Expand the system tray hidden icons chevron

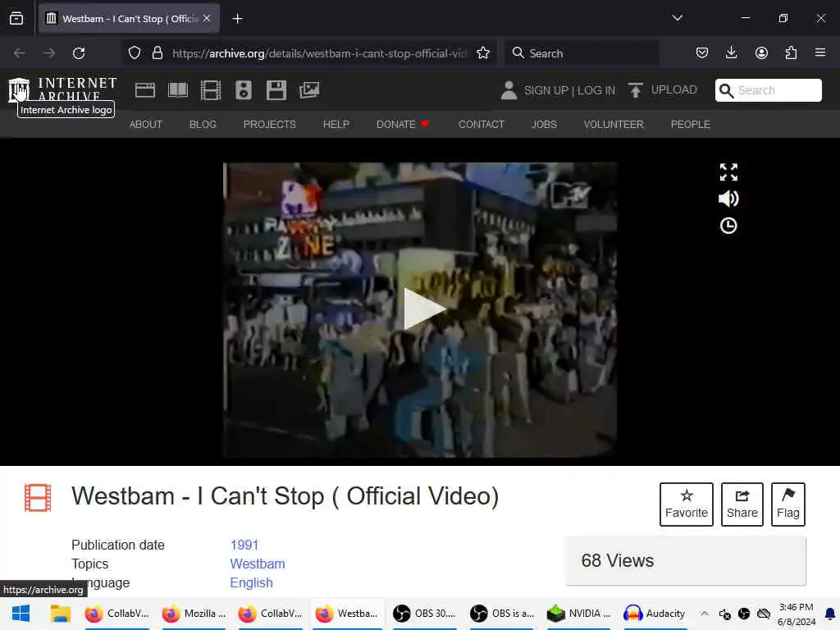pyautogui.click(x=705, y=614)
